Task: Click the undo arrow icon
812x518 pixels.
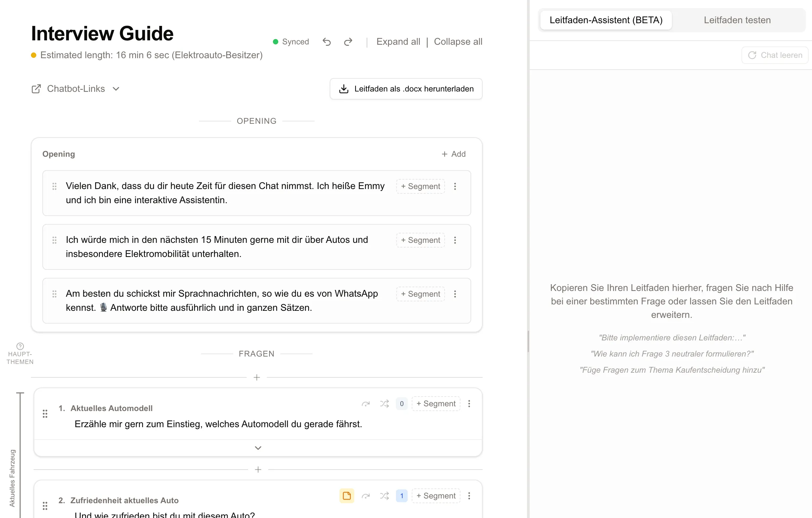Action: click(x=326, y=41)
